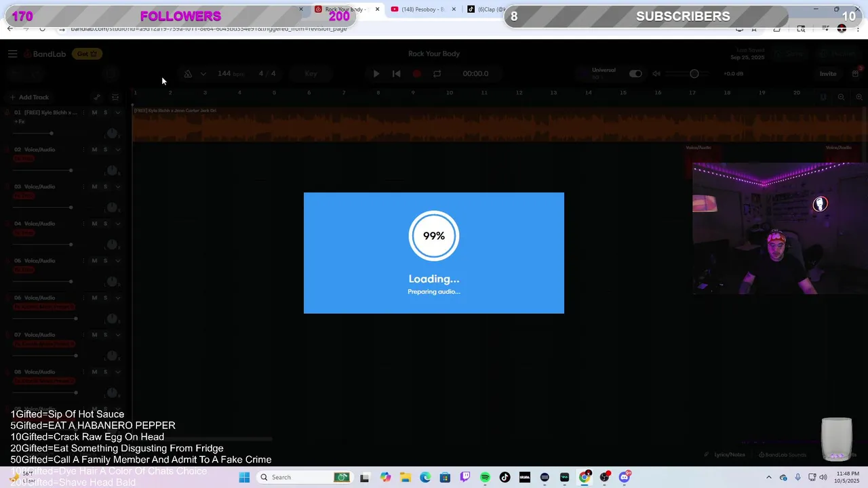The height and width of the screenshot is (488, 868).
Task: Click the browser reload icon
Action: point(42,28)
